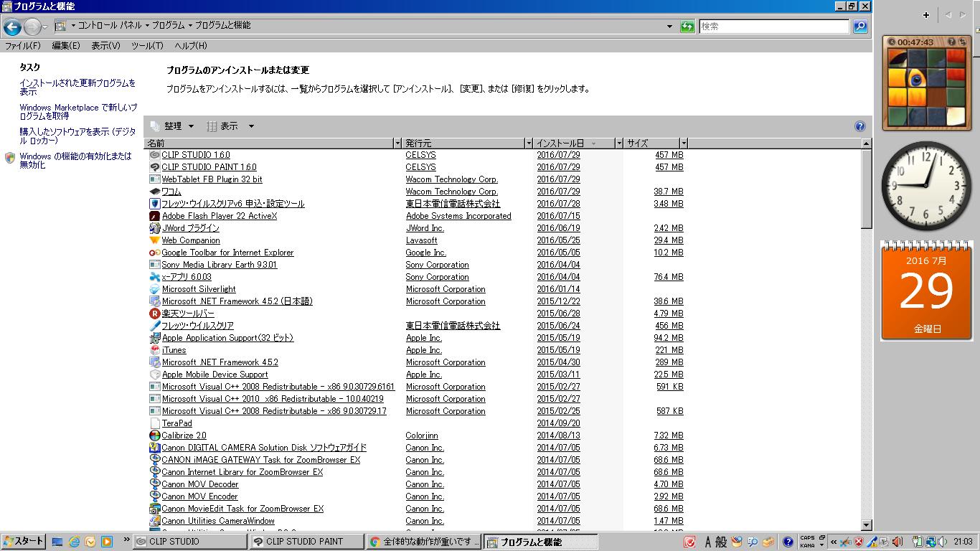Open Windows の機能の有効化または無効化 link

click(x=75, y=161)
